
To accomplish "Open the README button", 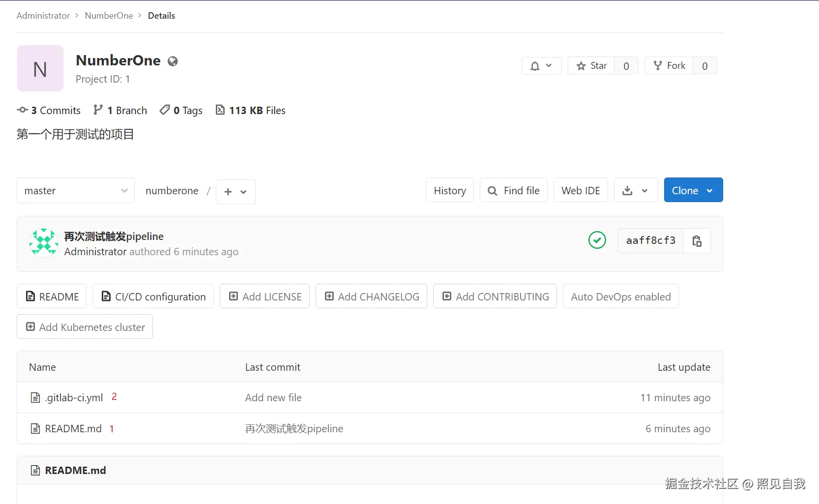I will pyautogui.click(x=52, y=296).
